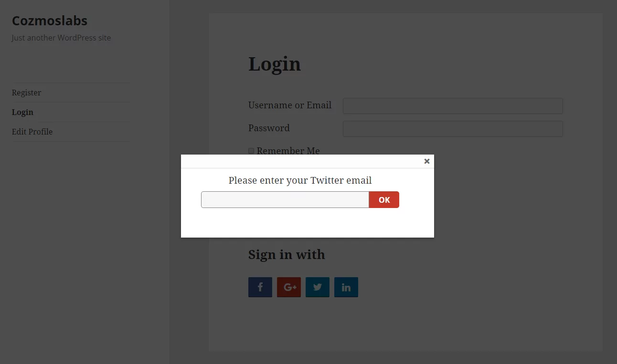This screenshot has height=364, width=617.
Task: Select the Remember Me label text
Action: [x=288, y=151]
